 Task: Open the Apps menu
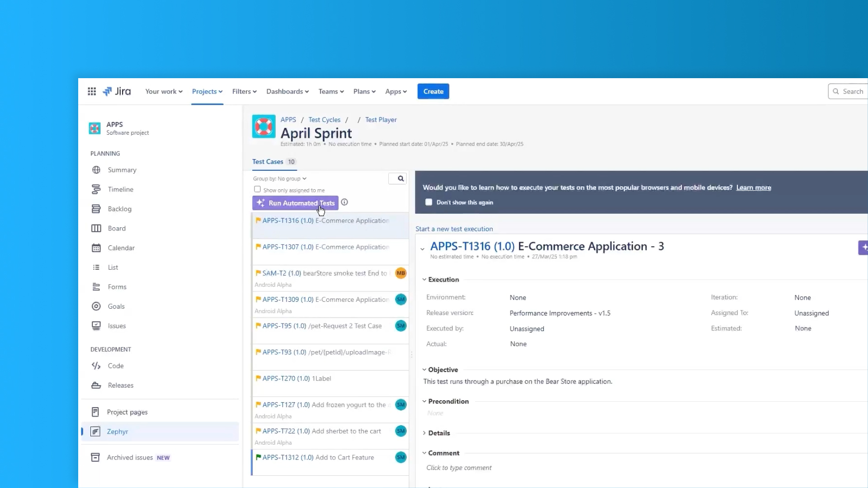click(396, 91)
